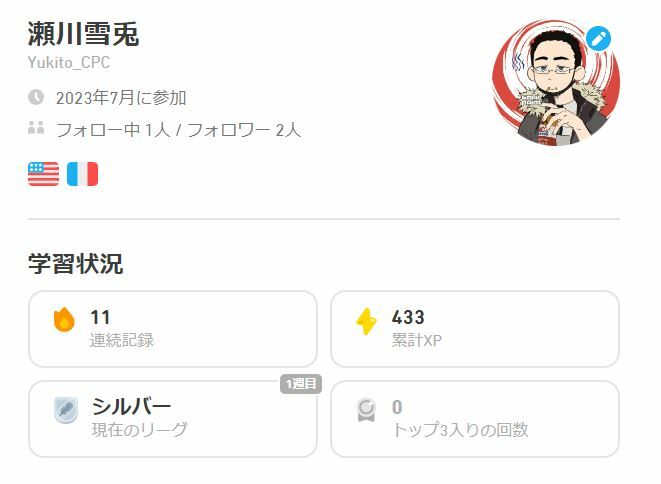Click the friends icon beside follow counts

click(x=36, y=127)
